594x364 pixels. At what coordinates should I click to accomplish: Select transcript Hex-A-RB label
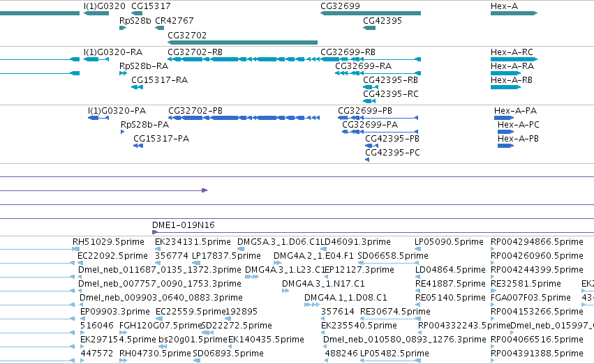coord(512,79)
